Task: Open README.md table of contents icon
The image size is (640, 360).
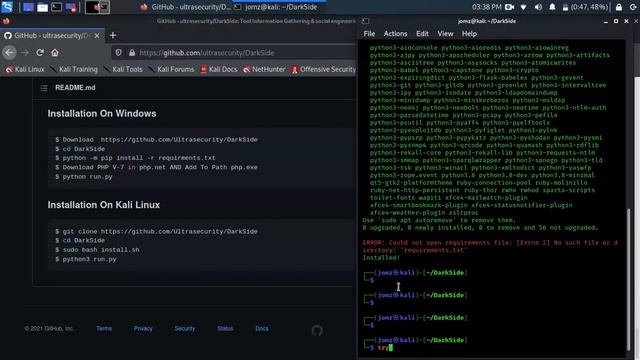Action: (44, 88)
